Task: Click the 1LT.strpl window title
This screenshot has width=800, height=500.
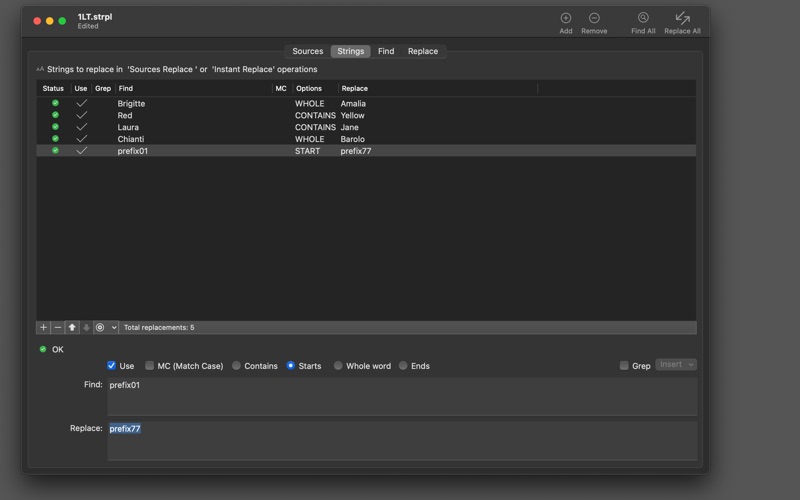Action: [95, 17]
